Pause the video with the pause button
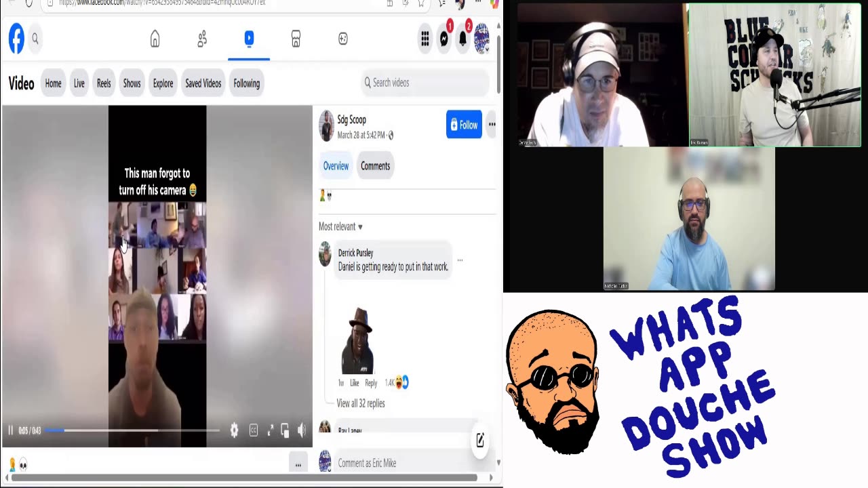The height and width of the screenshot is (488, 868). [x=11, y=430]
